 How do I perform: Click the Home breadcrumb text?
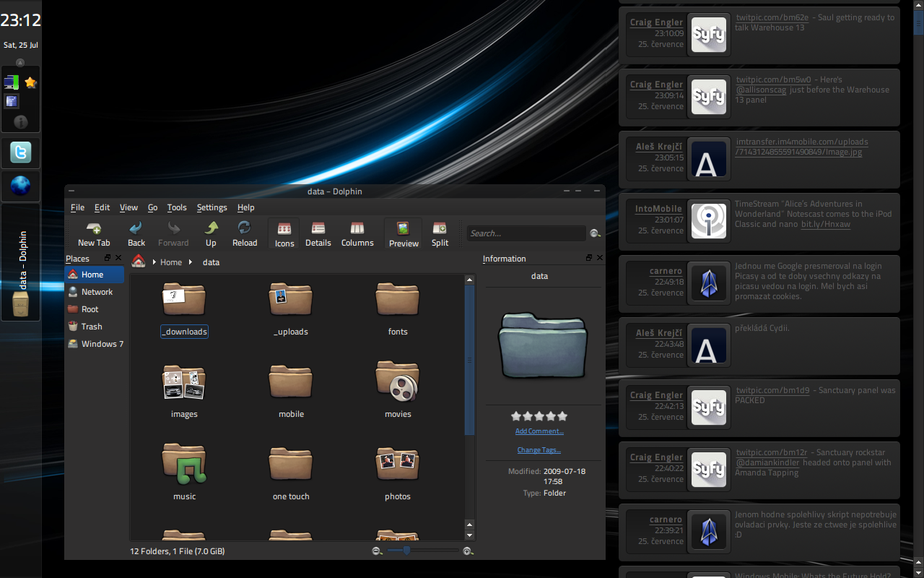[171, 262]
